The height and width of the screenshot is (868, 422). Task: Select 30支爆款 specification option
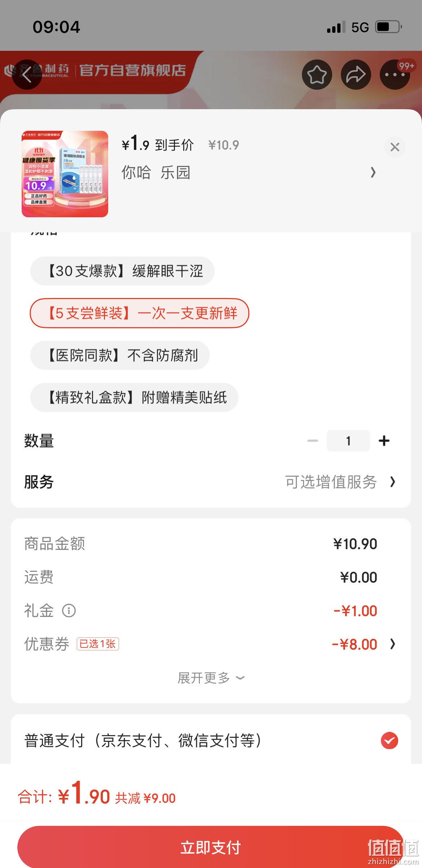(x=122, y=271)
